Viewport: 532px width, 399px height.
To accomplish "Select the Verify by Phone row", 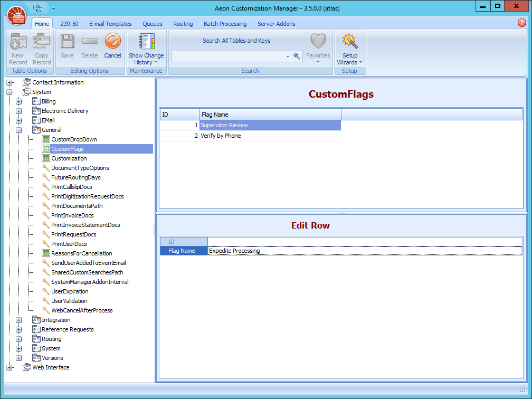I will click(x=221, y=136).
